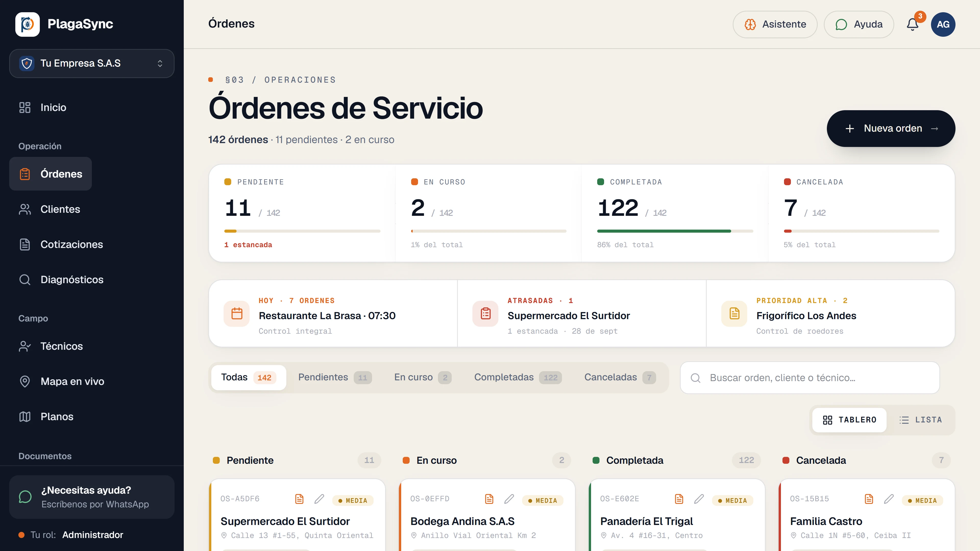
Task: Switch to Tablero view
Action: point(849,420)
